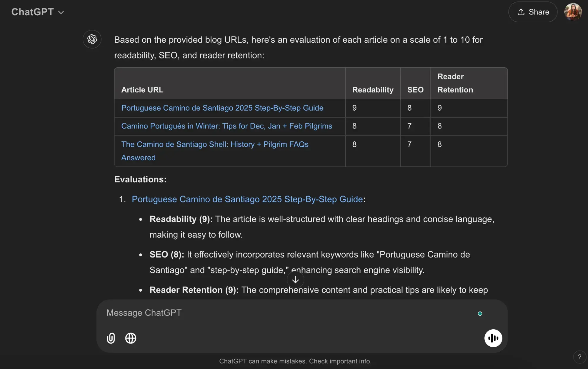Open the Step-By-Step Guide link under Evaluations
Viewport: 588px width, 369px height.
247,199
